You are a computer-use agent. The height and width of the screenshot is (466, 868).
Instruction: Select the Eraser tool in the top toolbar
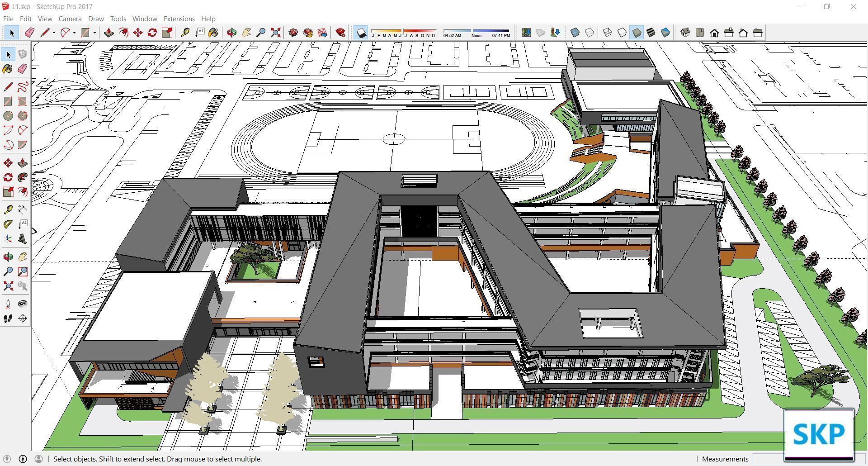point(29,33)
